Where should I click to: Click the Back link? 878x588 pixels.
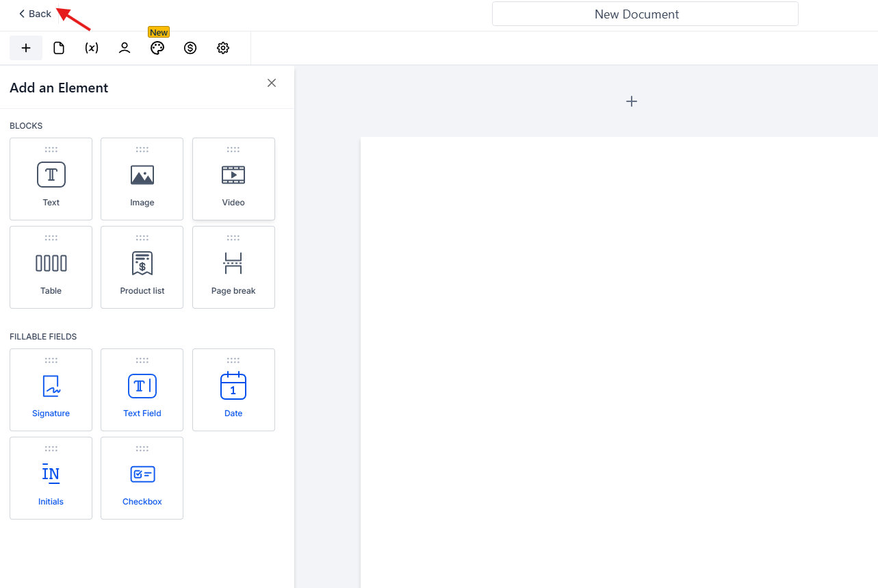(x=35, y=14)
